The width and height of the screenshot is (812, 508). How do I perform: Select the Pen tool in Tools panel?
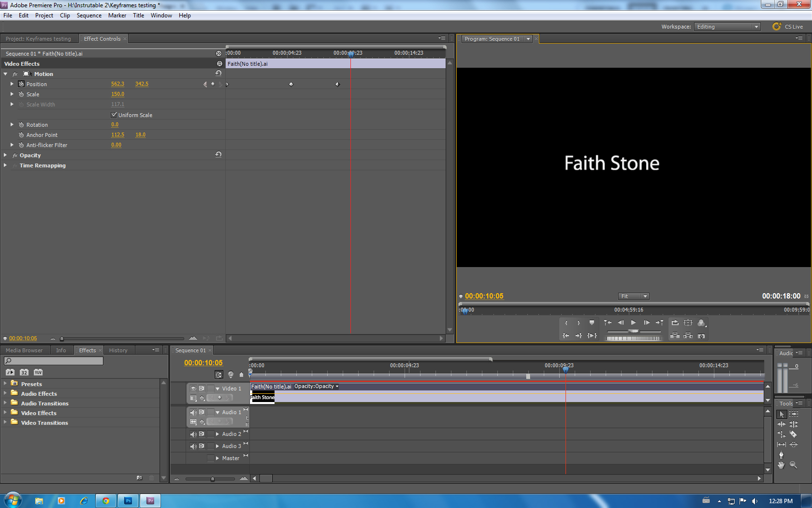781,455
